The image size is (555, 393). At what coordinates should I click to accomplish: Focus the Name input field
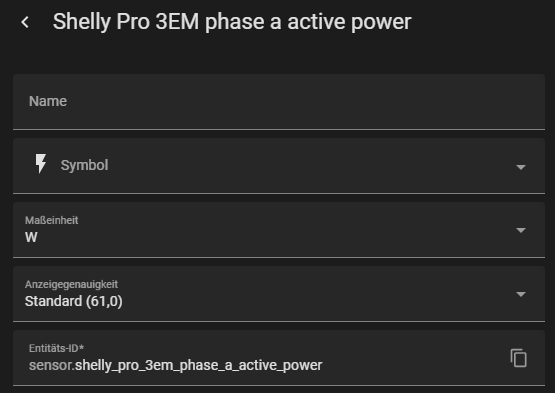coord(279,102)
